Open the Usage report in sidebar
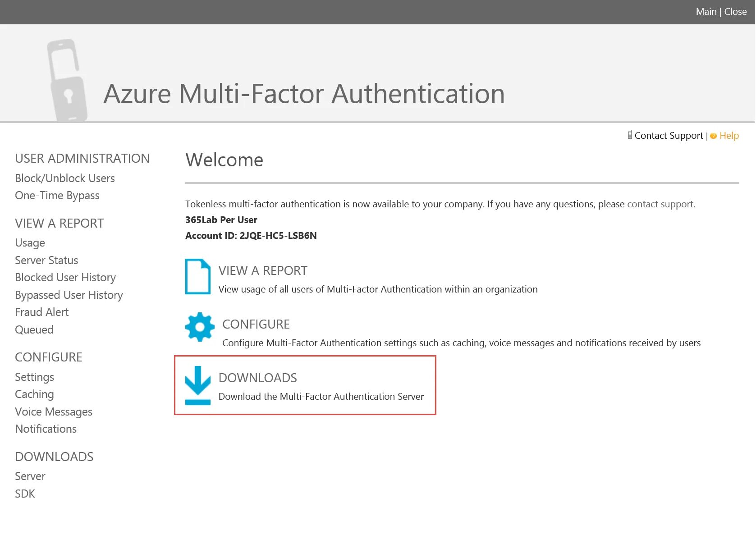This screenshot has height=558, width=756. [x=30, y=243]
